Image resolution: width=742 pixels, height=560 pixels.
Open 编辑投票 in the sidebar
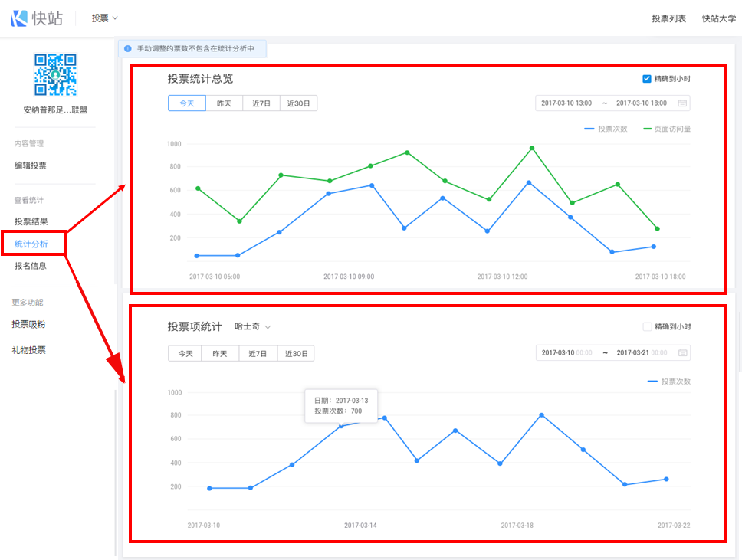tap(31, 165)
